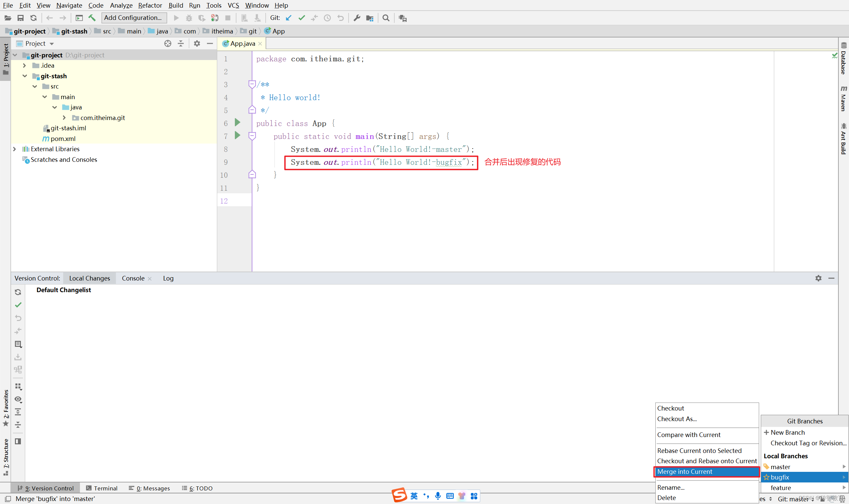
Task: Click the run gutter arrow beside class App
Action: point(238,123)
